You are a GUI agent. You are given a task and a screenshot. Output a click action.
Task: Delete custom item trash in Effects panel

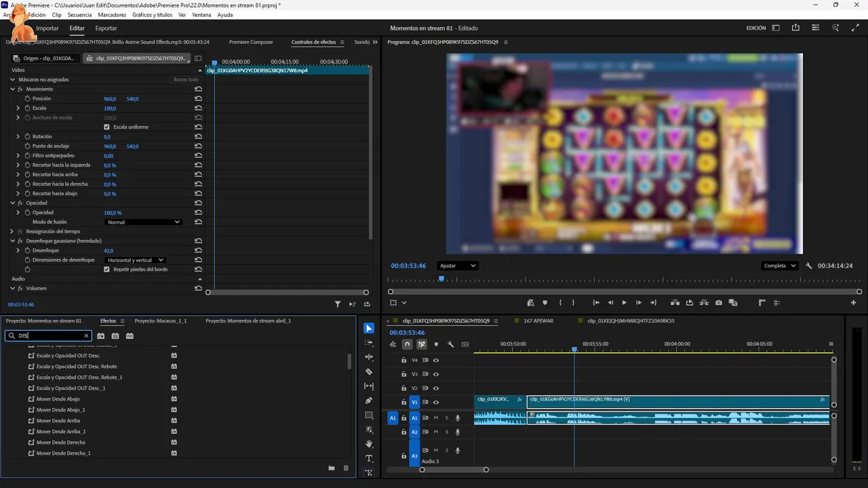pos(346,468)
